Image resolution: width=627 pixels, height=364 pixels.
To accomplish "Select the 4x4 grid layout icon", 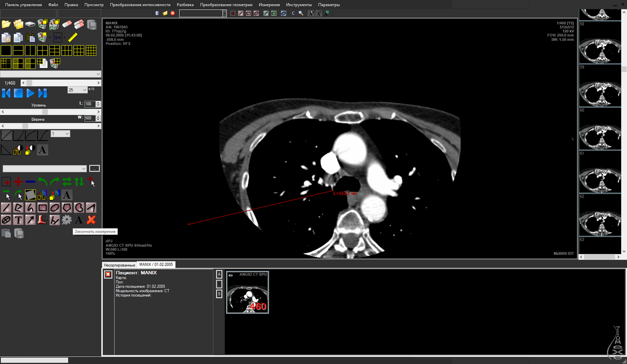I will tap(91, 50).
